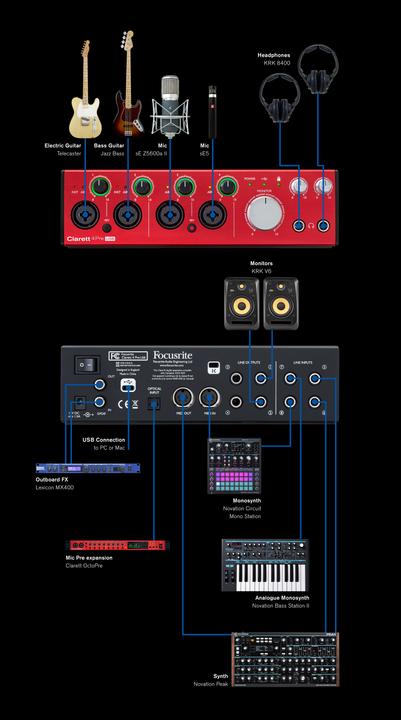The height and width of the screenshot is (720, 401).
Task: Click the red Clarett OctoPre rack unit
Action: (x=118, y=545)
